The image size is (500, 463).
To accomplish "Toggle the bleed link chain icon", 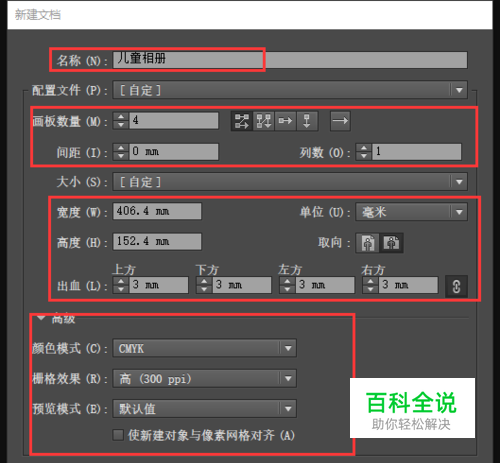I will [456, 286].
